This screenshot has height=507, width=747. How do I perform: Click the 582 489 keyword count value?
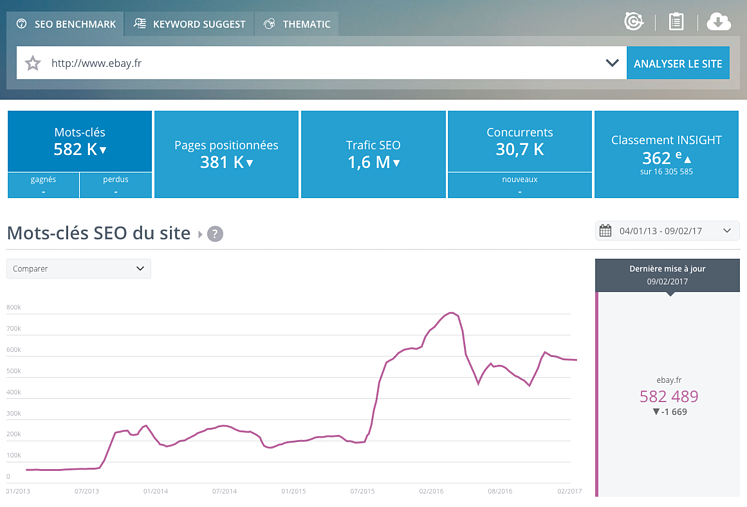[x=669, y=396]
